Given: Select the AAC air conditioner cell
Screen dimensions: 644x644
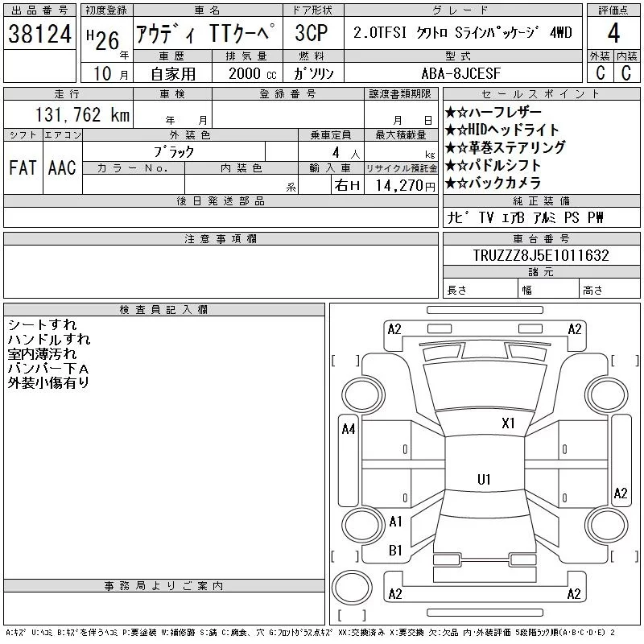Looking at the screenshot, I should click(62, 167).
